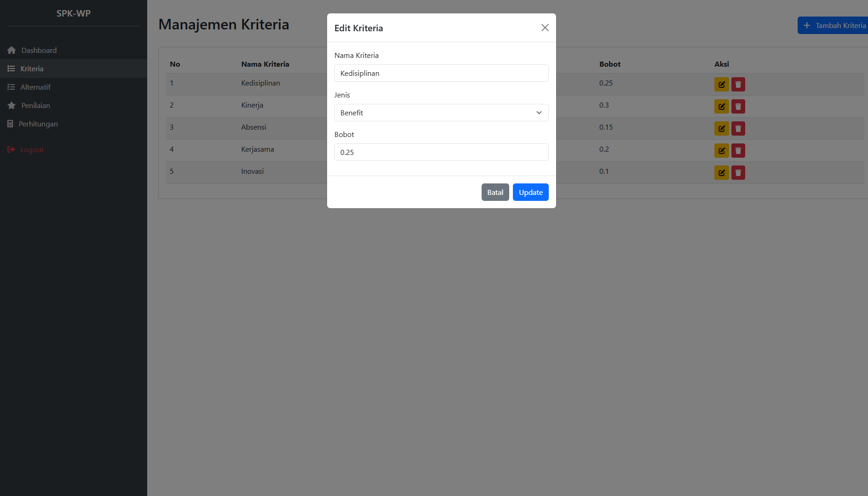Click the Kerjasama cell in the table
Screen dimensions: 868x496
pyautogui.click(x=258, y=149)
